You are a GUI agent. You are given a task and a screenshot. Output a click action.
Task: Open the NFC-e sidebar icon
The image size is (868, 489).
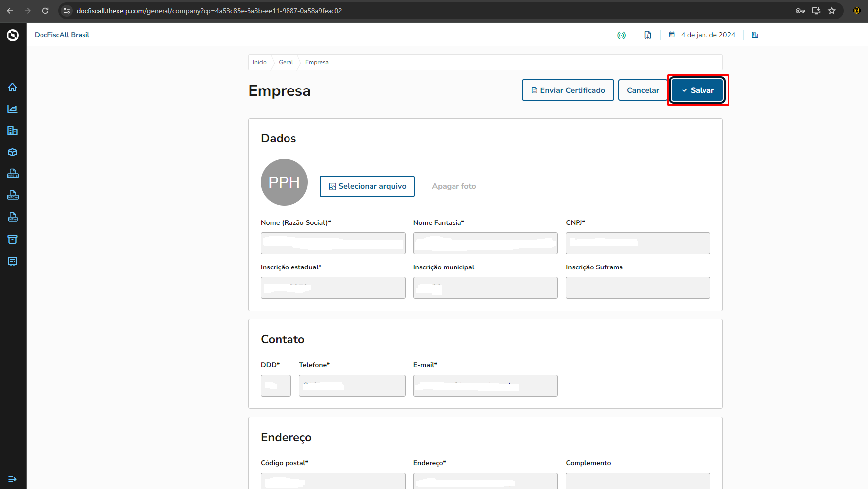(x=13, y=195)
